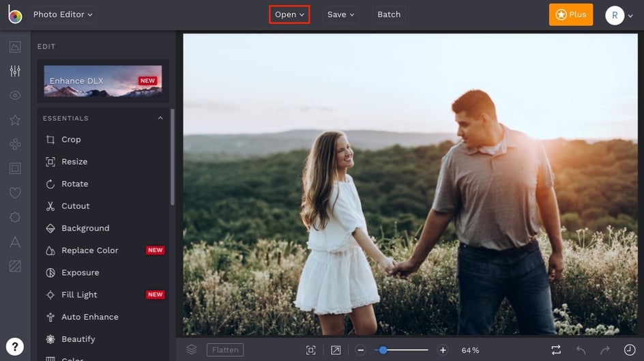Open the history clock icon

(x=630, y=350)
